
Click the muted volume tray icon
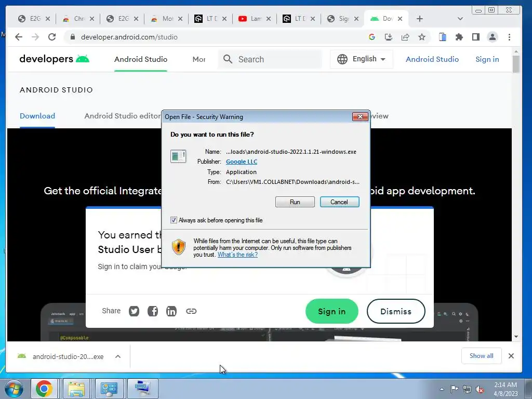(x=480, y=389)
